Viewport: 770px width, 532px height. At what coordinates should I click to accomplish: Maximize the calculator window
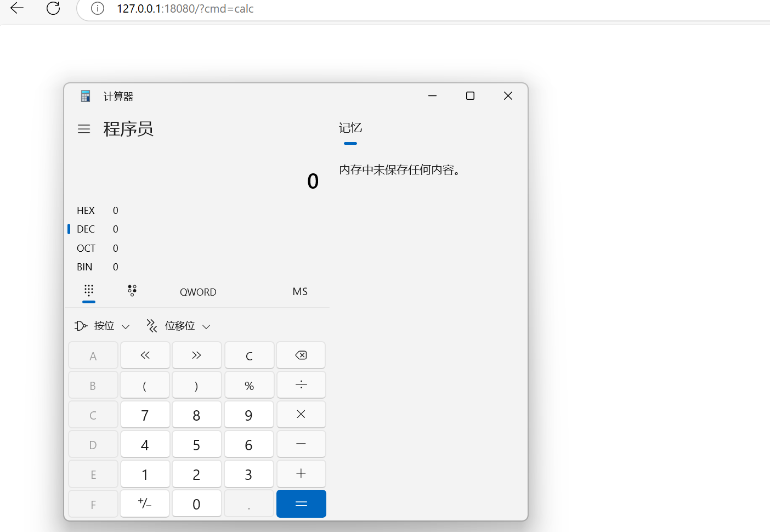[x=470, y=96]
